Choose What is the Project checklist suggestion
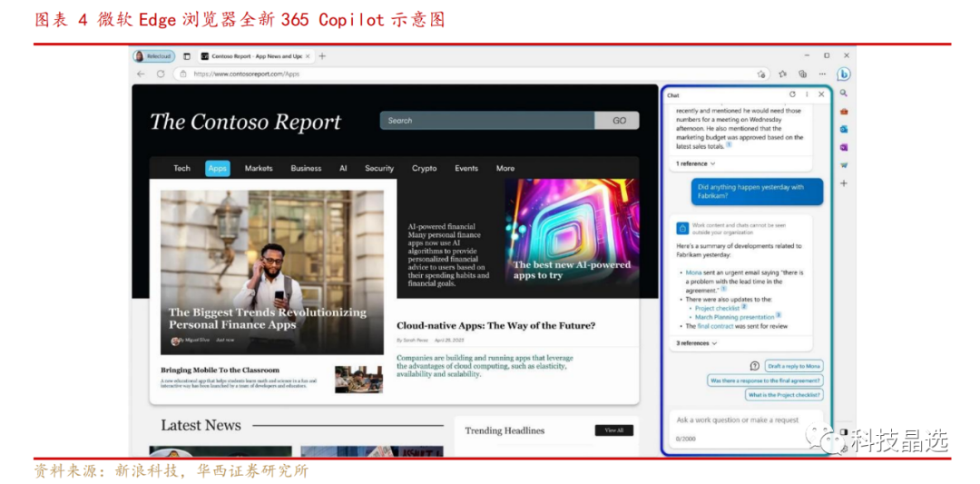The height and width of the screenshot is (484, 980). (x=784, y=395)
